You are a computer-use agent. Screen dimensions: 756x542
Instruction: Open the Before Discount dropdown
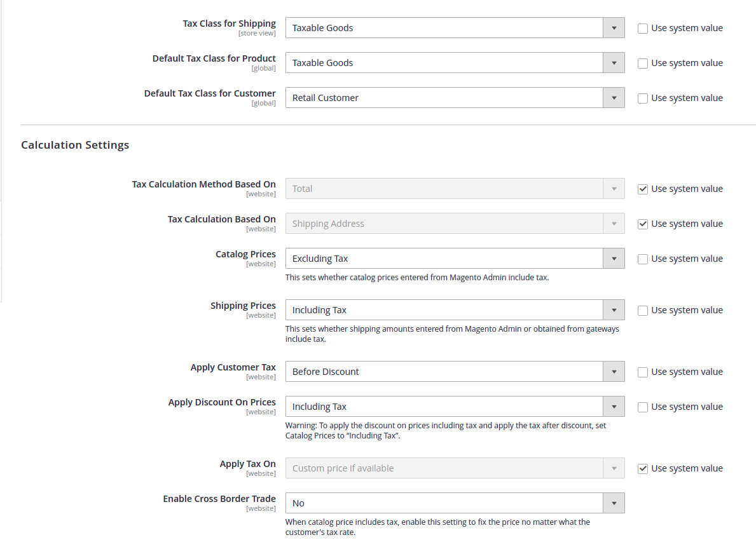[x=445, y=371]
